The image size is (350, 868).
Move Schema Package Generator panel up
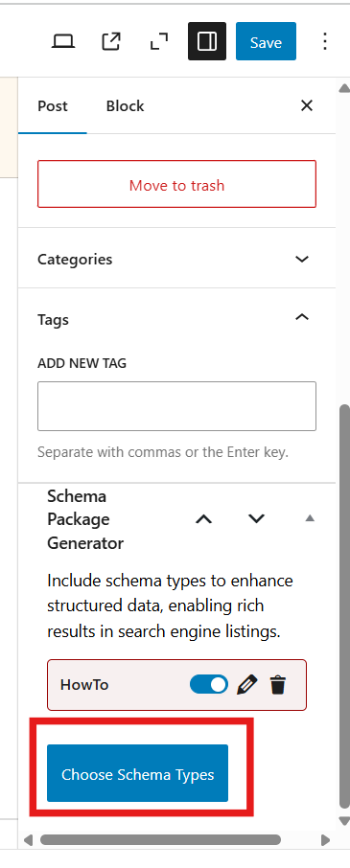(204, 519)
